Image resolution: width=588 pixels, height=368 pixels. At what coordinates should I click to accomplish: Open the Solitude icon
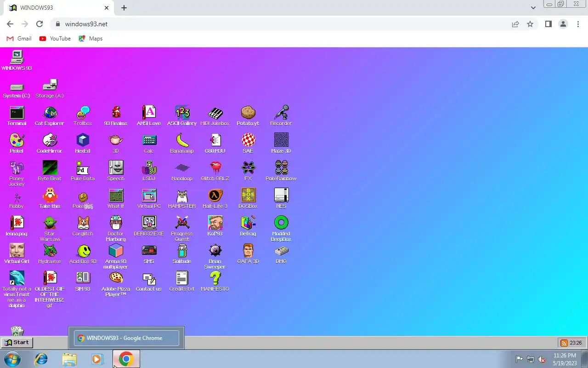click(182, 251)
